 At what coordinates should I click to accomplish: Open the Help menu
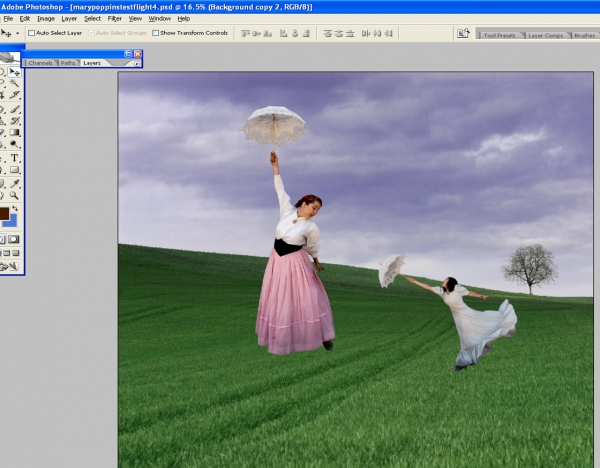(184, 19)
